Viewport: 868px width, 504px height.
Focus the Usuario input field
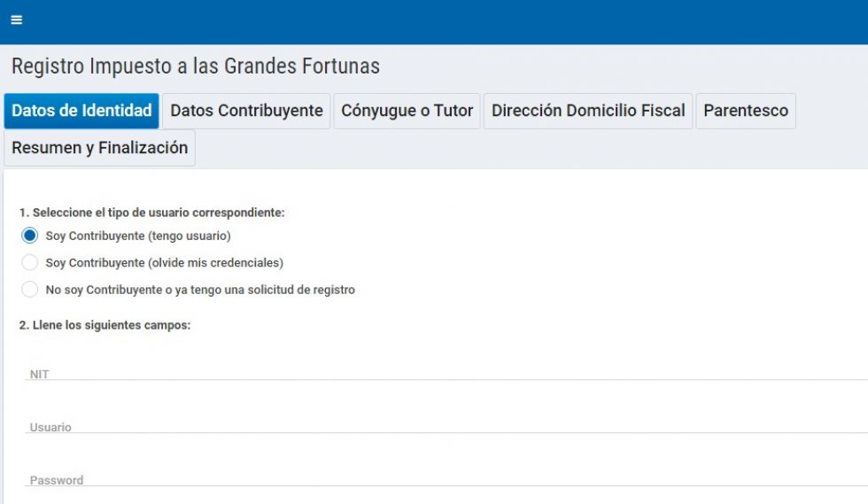tap(443, 425)
